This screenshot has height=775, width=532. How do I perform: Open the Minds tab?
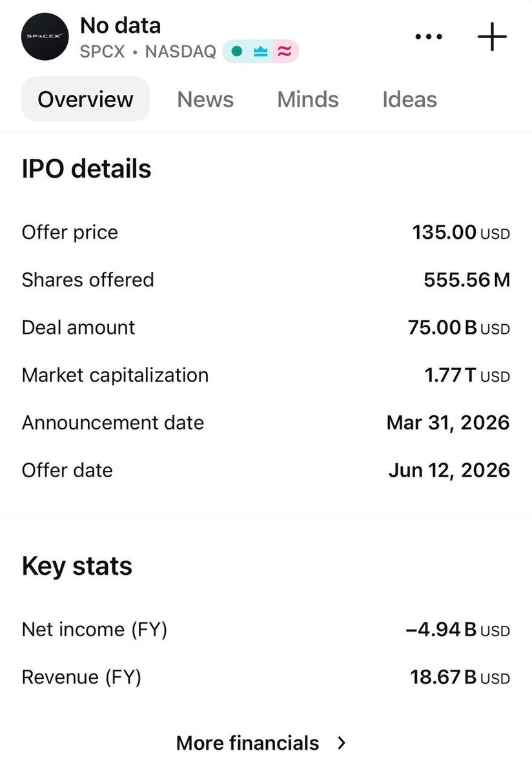point(308,99)
